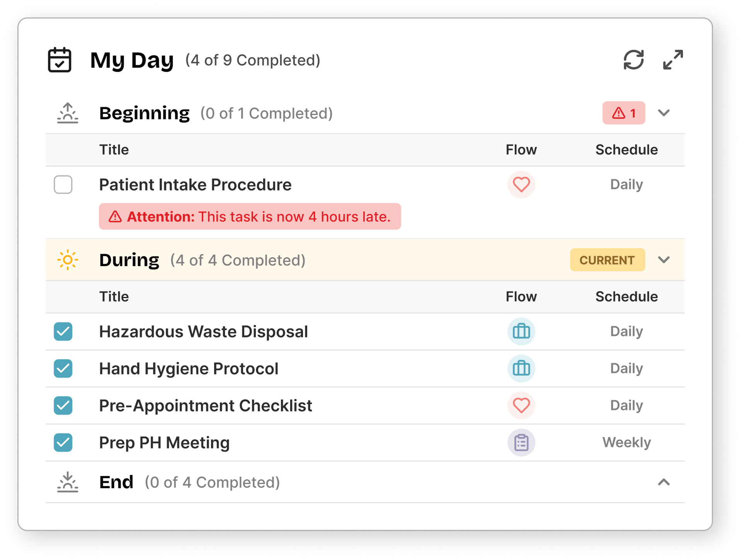742x560 pixels.
Task: Click the briefcase flow icon for Hazardous Waste Disposal
Action: pyautogui.click(x=521, y=331)
